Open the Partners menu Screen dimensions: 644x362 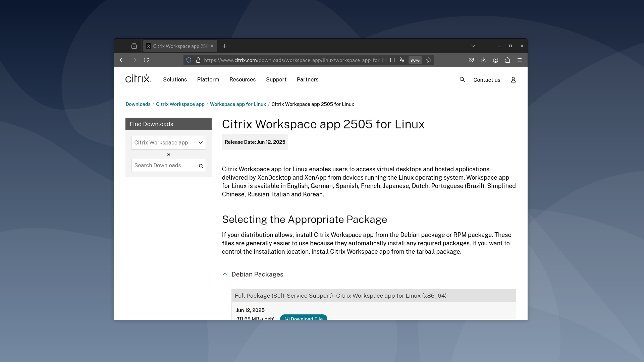(308, 79)
